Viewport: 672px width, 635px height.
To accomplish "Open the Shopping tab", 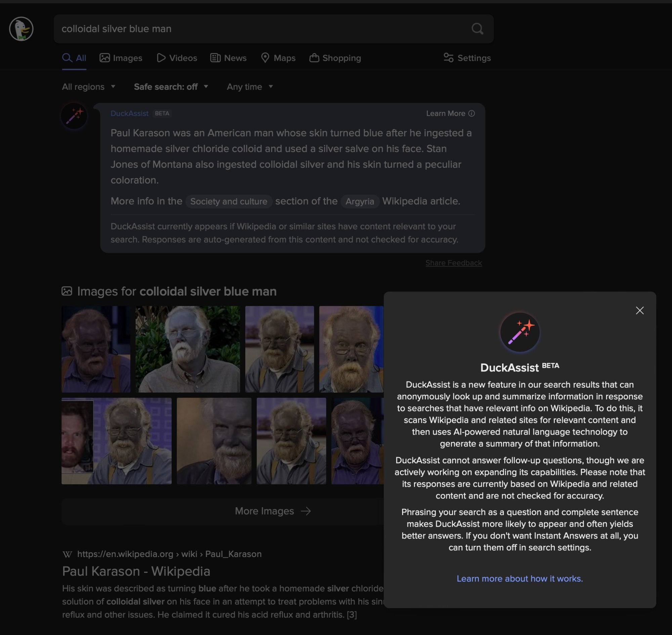I will tap(335, 58).
